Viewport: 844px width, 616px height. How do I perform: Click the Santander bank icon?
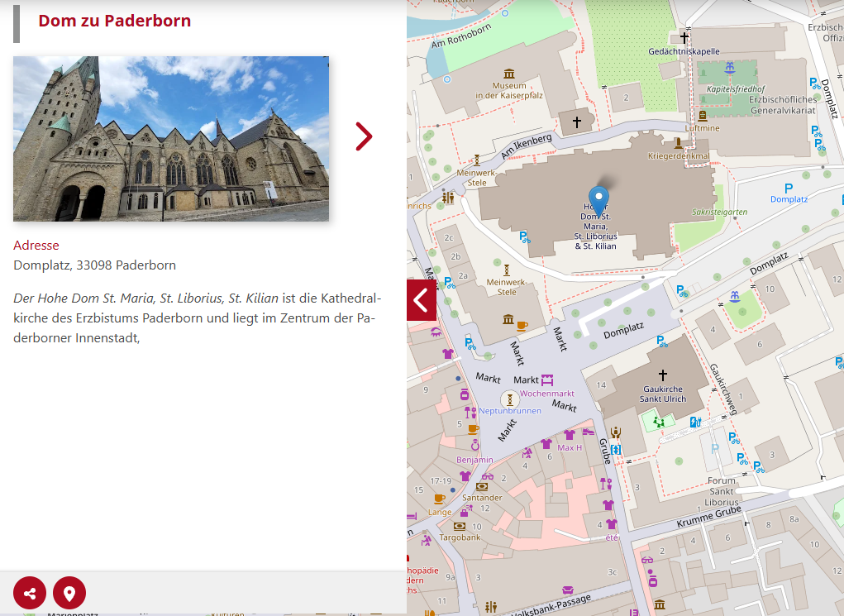(x=481, y=486)
